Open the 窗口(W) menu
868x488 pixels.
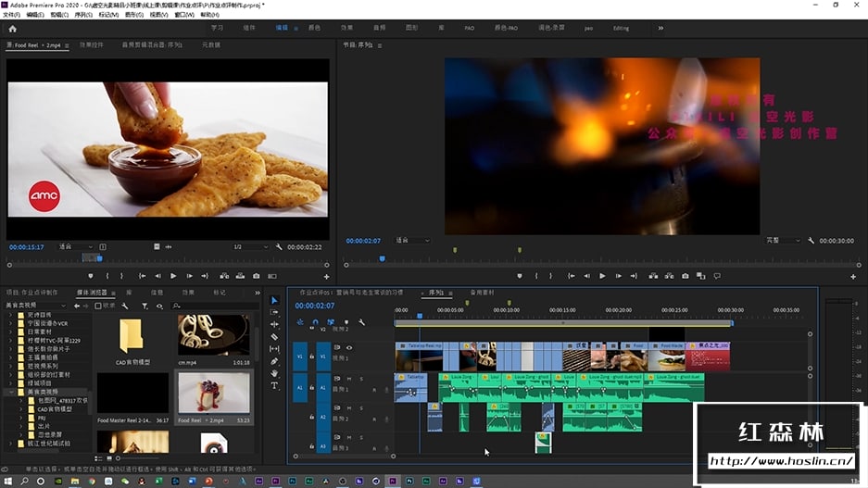click(x=184, y=15)
